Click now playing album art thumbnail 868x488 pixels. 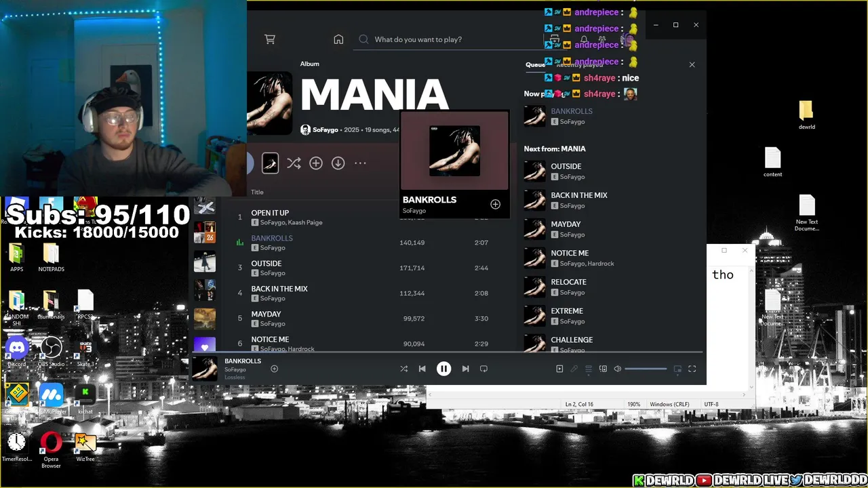point(205,369)
